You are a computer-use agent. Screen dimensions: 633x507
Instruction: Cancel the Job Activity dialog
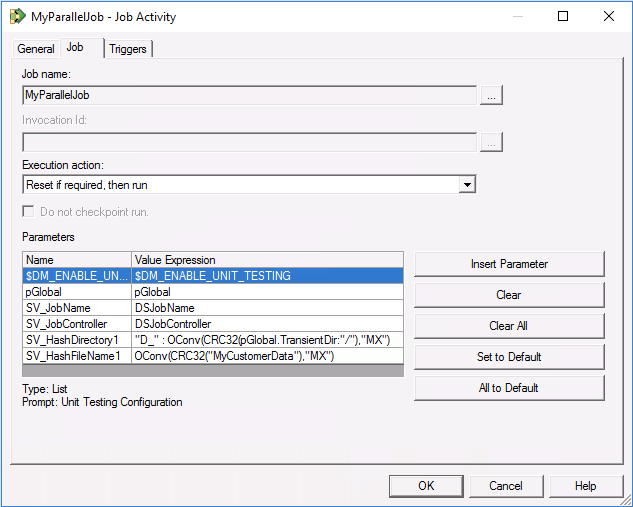coord(506,486)
